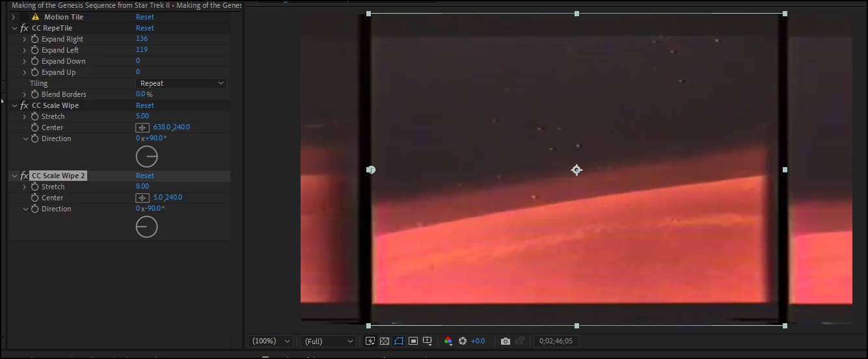Expand the Expand Left property

tap(25, 50)
